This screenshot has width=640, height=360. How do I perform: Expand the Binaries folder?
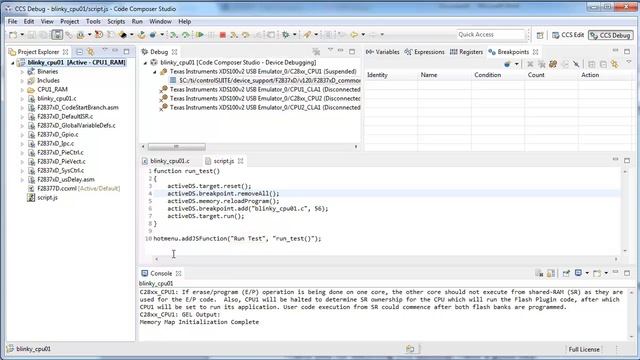22,72
